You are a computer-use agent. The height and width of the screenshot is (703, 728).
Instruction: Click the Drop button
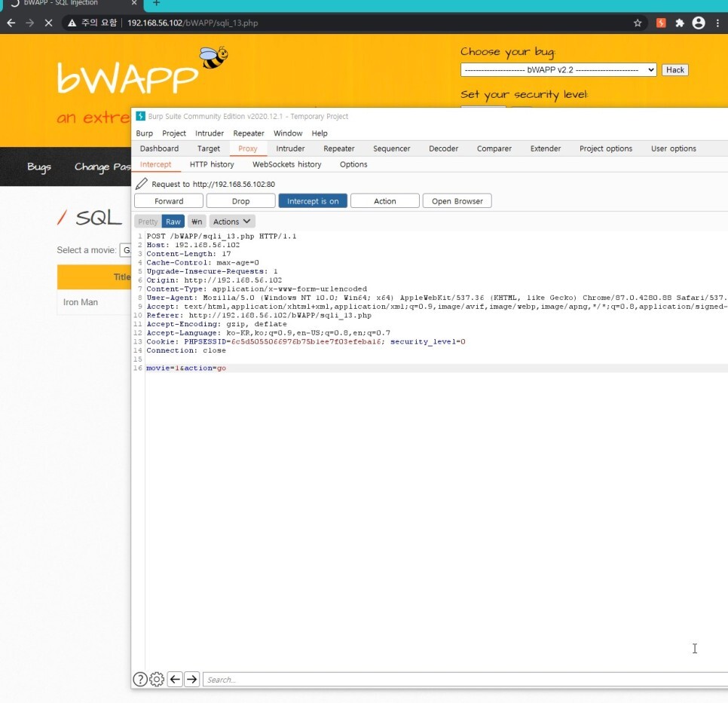pyautogui.click(x=240, y=201)
